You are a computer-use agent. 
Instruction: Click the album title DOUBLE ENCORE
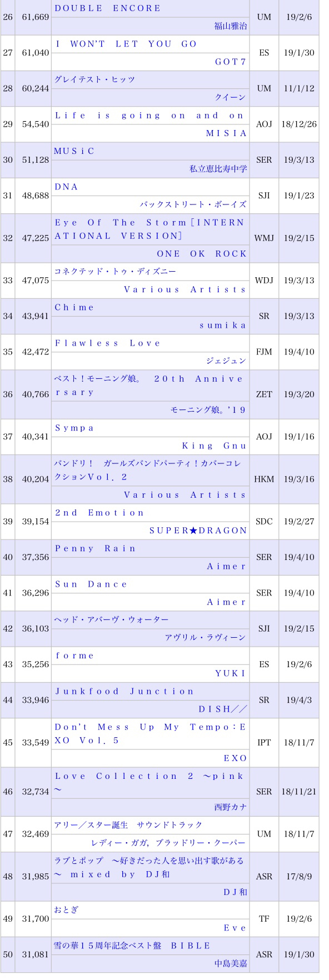pos(108,8)
